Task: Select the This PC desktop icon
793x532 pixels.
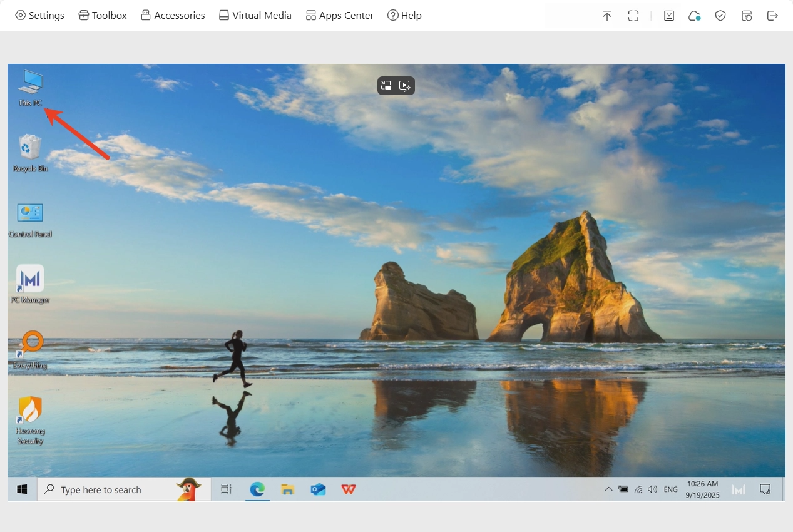Action: [x=30, y=88]
